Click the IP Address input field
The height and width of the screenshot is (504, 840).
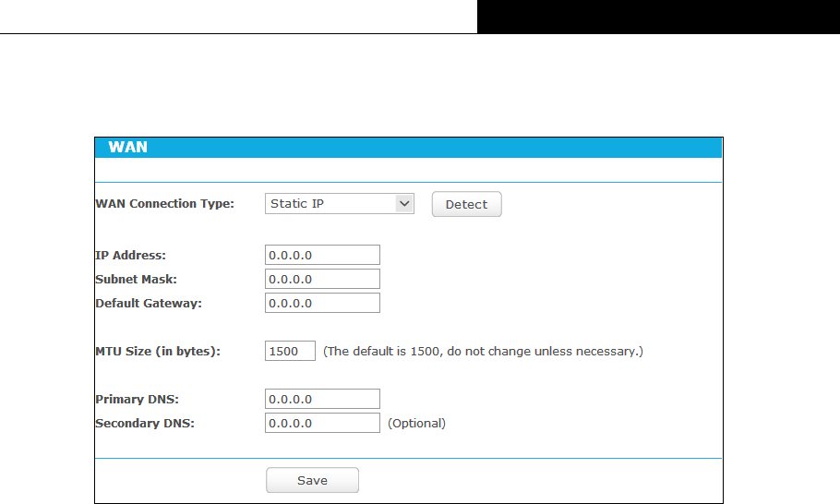coord(322,255)
